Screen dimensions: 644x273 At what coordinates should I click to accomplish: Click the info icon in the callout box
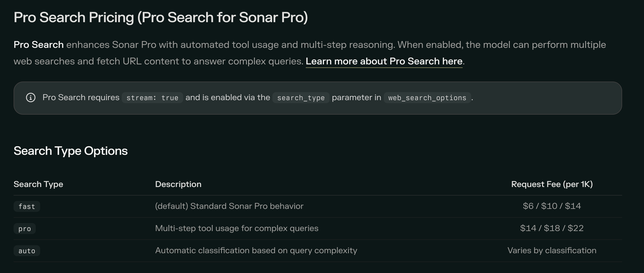tap(31, 97)
